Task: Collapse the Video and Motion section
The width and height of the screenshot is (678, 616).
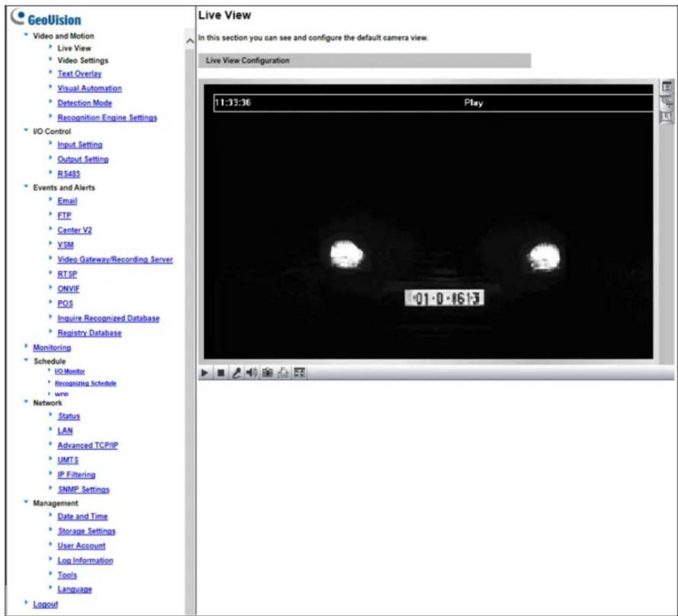Action: 26,35
